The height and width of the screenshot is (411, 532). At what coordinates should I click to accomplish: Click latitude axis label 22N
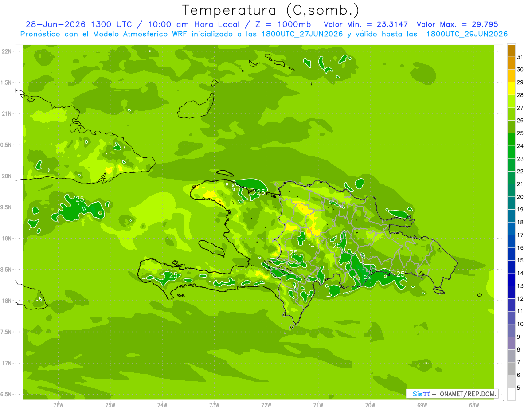[8, 51]
